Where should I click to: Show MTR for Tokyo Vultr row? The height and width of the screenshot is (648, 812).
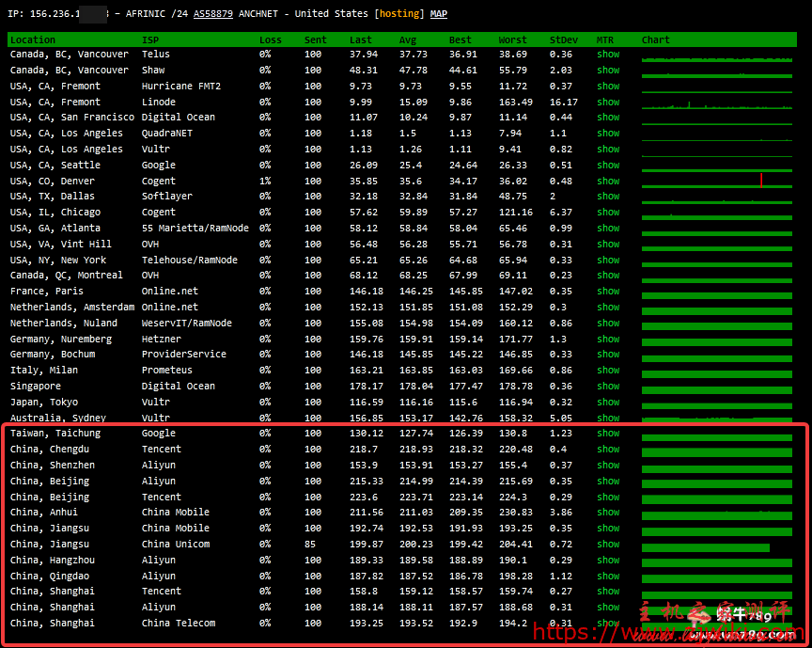click(608, 402)
